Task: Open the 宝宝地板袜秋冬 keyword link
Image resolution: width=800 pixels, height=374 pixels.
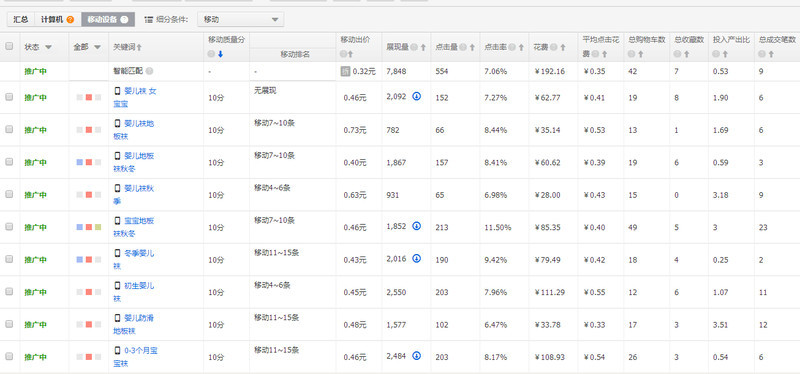Action: [x=135, y=227]
